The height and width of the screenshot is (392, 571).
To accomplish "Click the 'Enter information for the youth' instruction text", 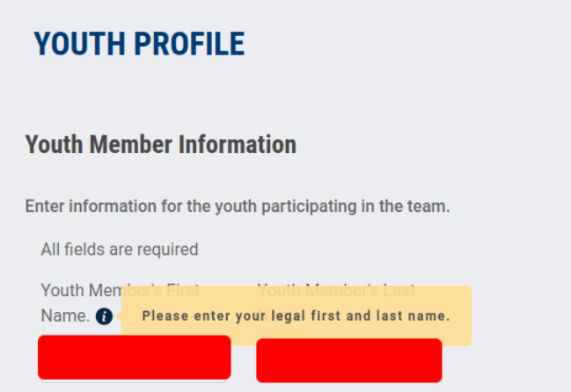I will coord(238,207).
